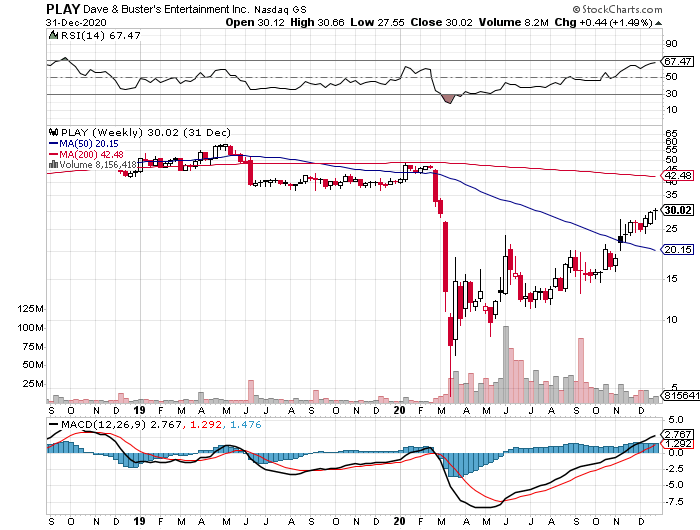The image size is (700, 530).
Task: Click the up triangle after Chg percentage
Action: coord(658,23)
